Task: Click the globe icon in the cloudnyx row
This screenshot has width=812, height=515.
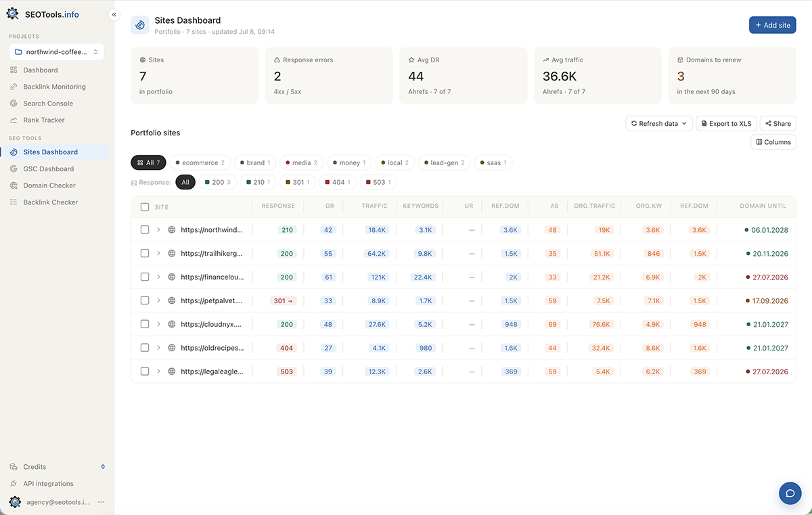Action: [172, 324]
